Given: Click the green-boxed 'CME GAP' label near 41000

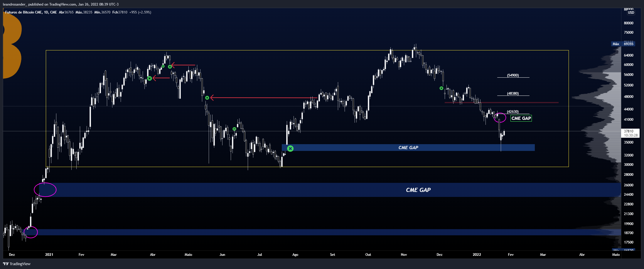Looking at the screenshot, I should [521, 118].
